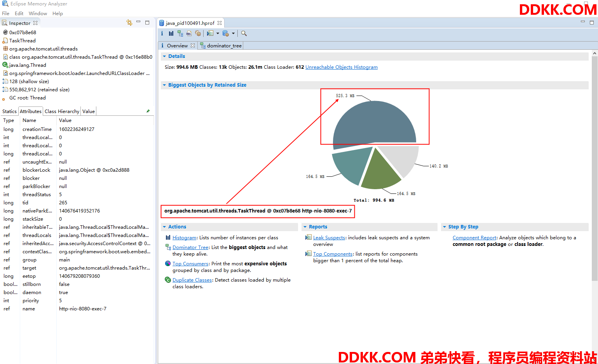Image resolution: width=598 pixels, height=364 pixels.
Task: Close the java_pid100491.hprof editor tab
Action: coord(220,23)
